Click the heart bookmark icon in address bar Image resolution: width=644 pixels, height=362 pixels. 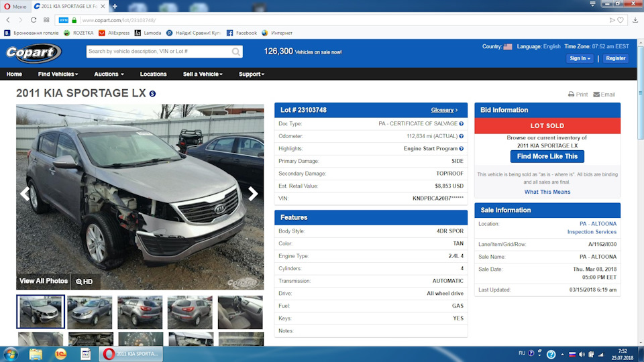[621, 19]
